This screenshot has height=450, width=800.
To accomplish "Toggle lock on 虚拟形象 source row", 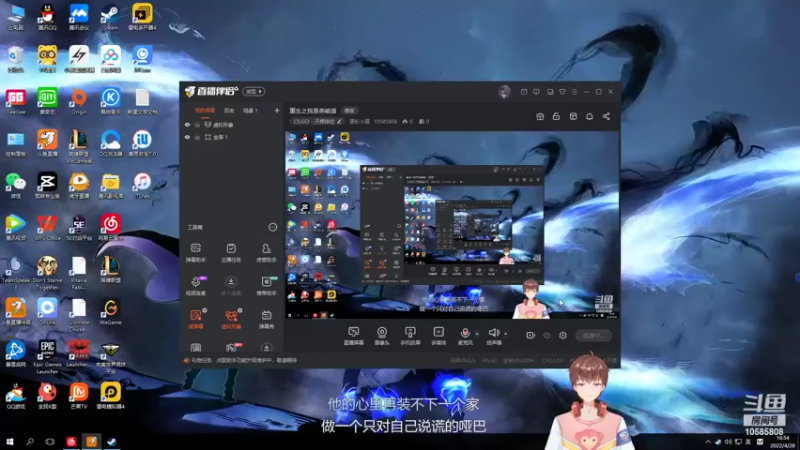I will point(197,124).
